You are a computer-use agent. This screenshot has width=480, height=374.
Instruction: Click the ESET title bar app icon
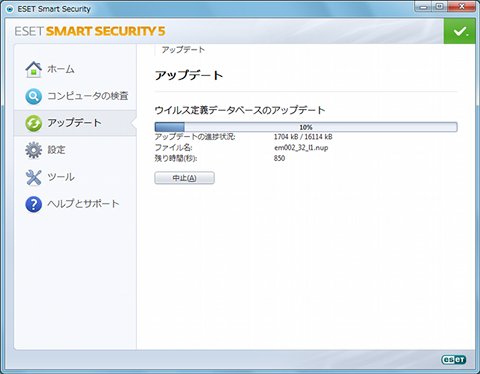[10, 9]
